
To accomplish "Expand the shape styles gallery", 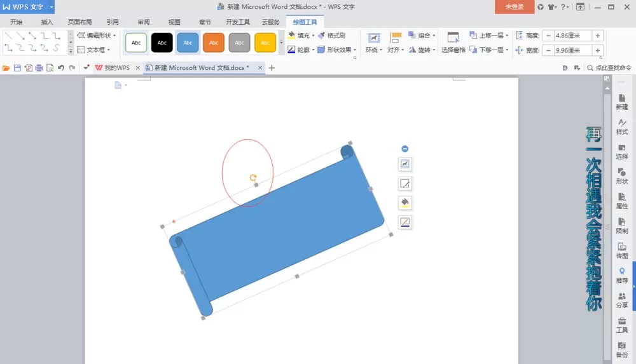I will tap(281, 43).
